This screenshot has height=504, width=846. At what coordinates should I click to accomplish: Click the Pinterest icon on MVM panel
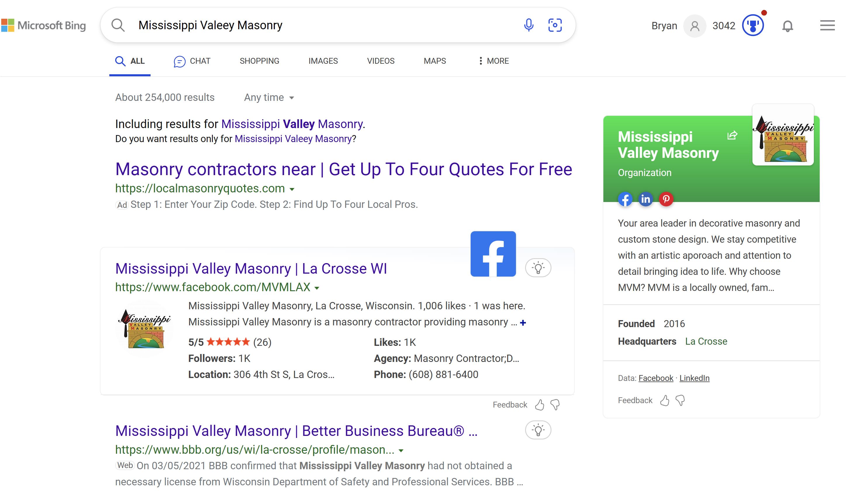coord(666,199)
